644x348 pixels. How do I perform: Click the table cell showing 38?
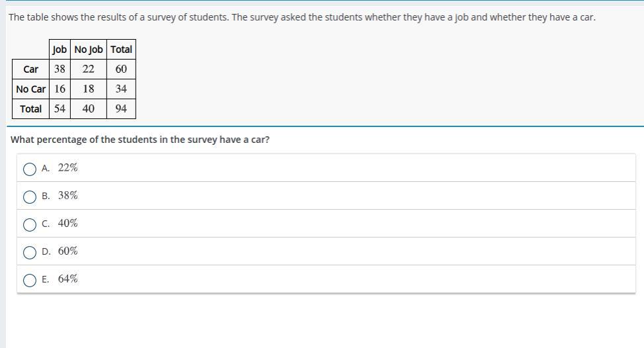pyautogui.click(x=60, y=69)
